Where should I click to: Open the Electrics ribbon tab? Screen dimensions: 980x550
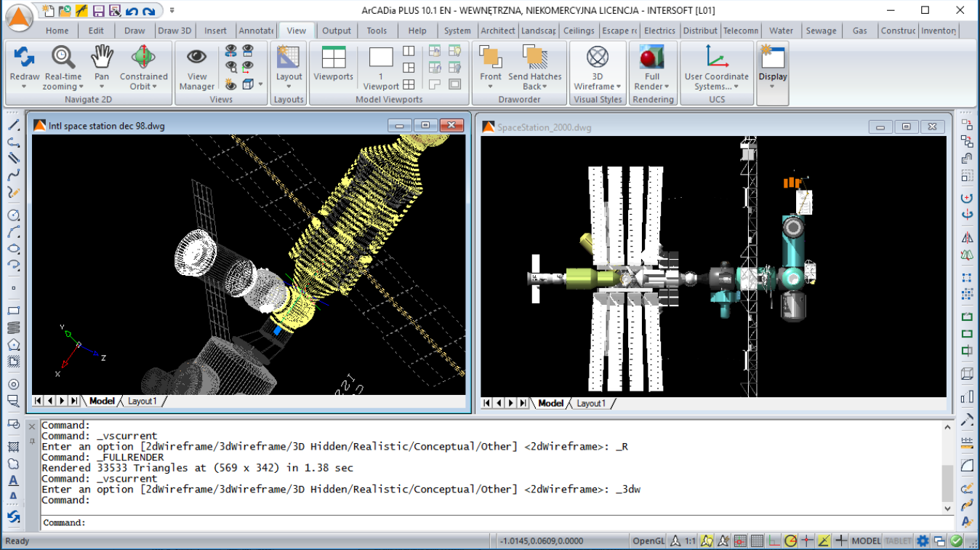659,31
